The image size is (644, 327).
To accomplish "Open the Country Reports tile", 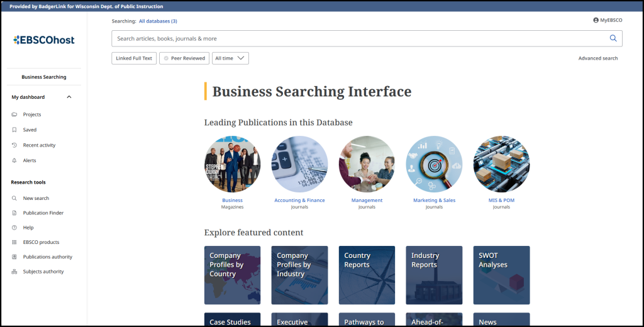I will point(367,275).
